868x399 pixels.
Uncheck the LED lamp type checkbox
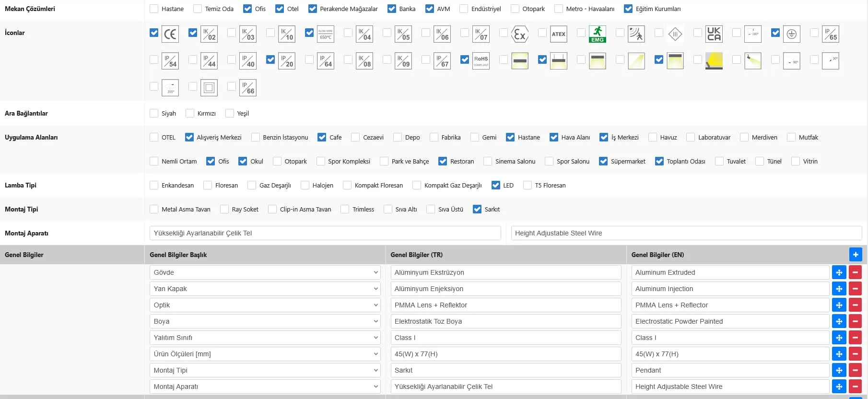pos(496,185)
